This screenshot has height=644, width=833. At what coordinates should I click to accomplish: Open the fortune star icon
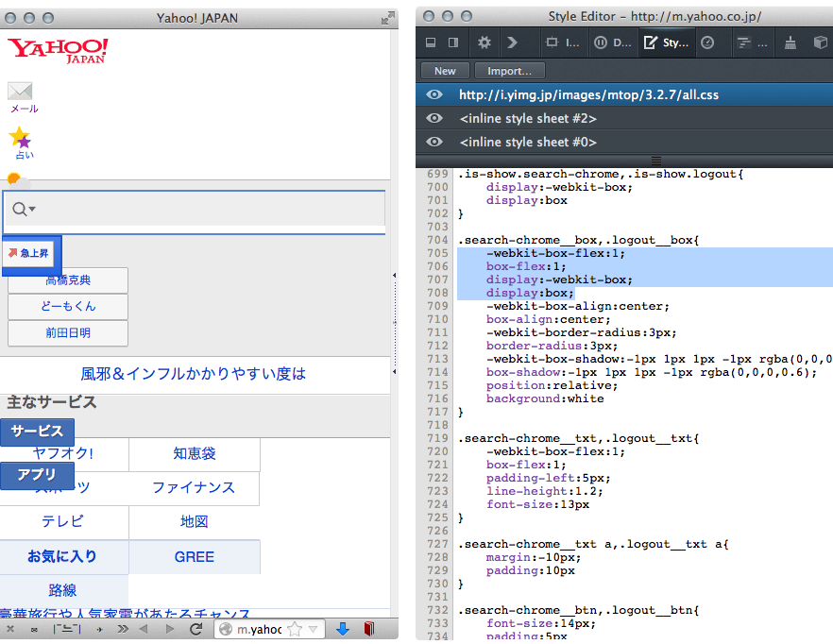[20, 137]
